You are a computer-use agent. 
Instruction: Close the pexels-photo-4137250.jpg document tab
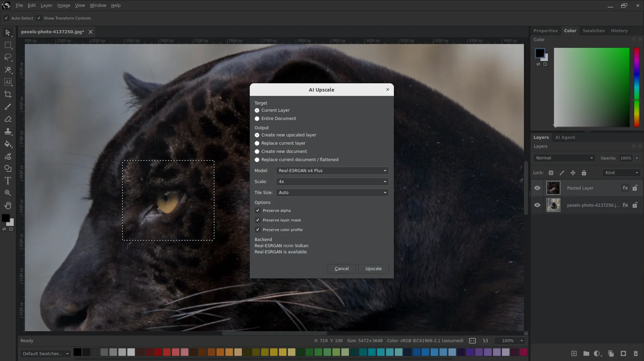pos(91,32)
